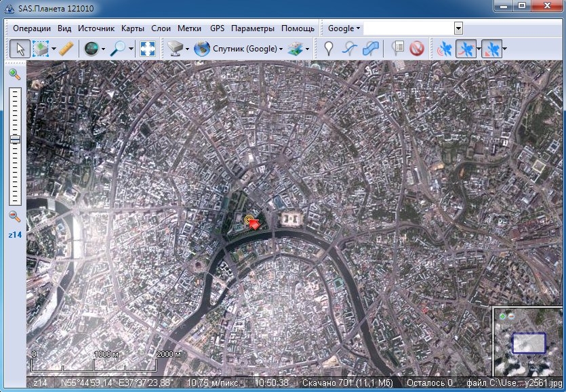Toggle GPS receiver connection satellite icon
The image size is (566, 392).
tap(445, 49)
